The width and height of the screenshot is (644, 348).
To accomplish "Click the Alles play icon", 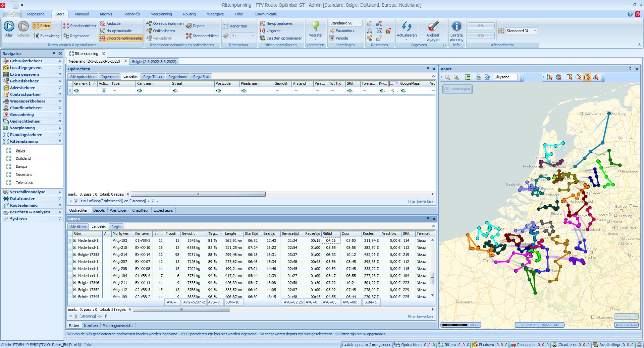I will coord(9,26).
